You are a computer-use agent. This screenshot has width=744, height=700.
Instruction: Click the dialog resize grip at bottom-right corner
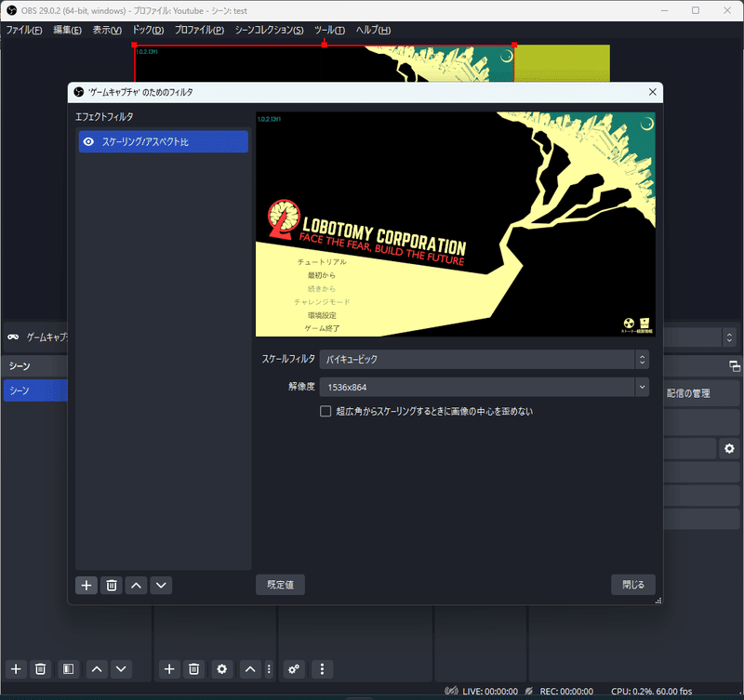658,601
